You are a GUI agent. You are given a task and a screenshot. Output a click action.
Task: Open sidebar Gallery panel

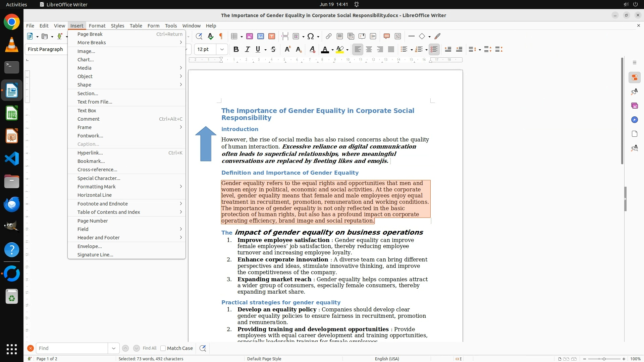[634, 106]
